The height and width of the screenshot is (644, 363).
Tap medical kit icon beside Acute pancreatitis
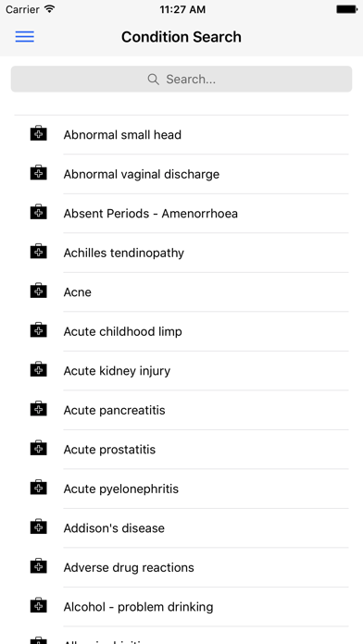[39, 409]
